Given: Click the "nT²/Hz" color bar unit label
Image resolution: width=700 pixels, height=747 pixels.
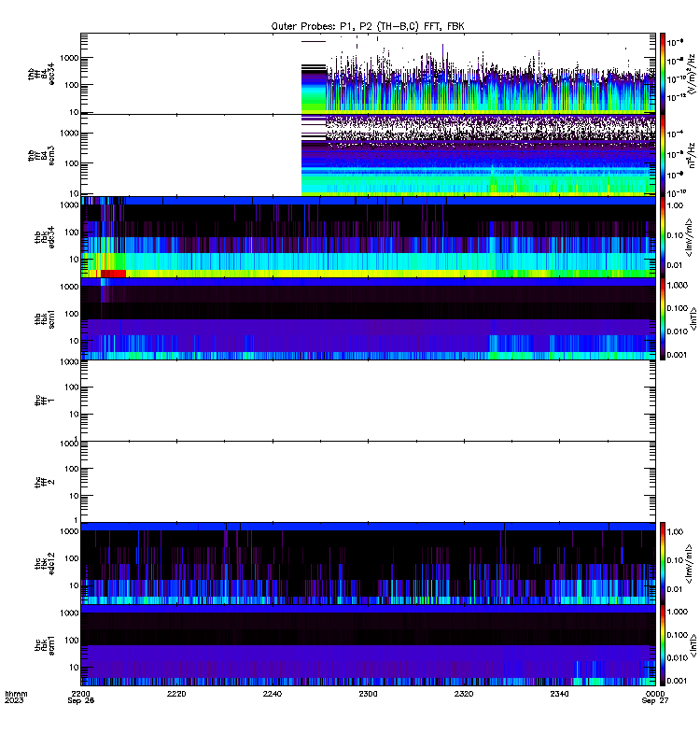Looking at the screenshot, I should 692,155.
